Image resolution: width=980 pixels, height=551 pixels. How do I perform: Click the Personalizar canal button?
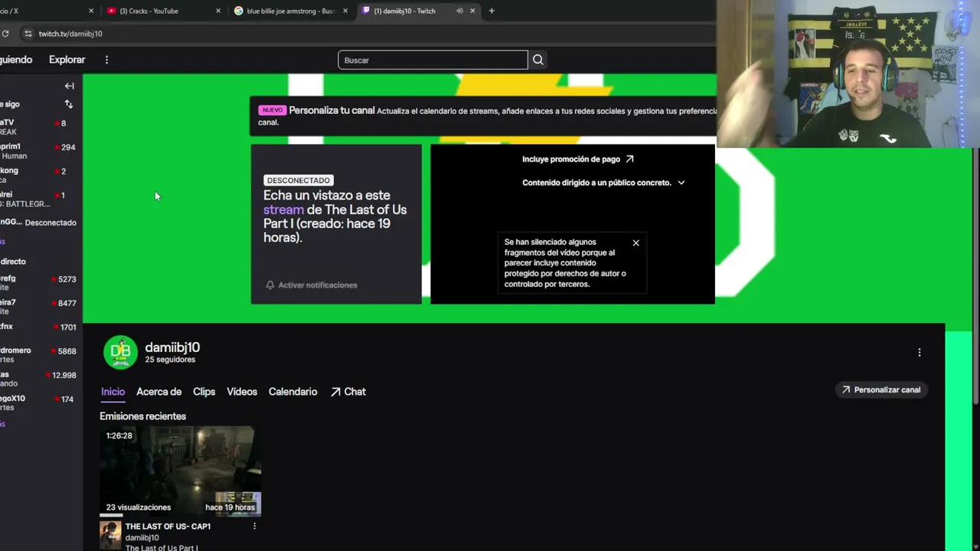[x=881, y=390]
